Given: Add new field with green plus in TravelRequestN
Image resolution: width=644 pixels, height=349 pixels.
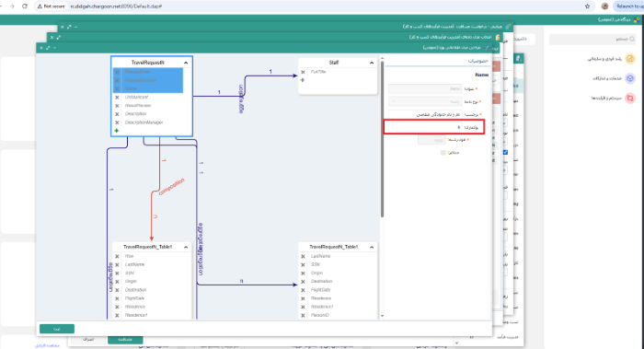Looking at the screenshot, I should (x=117, y=131).
